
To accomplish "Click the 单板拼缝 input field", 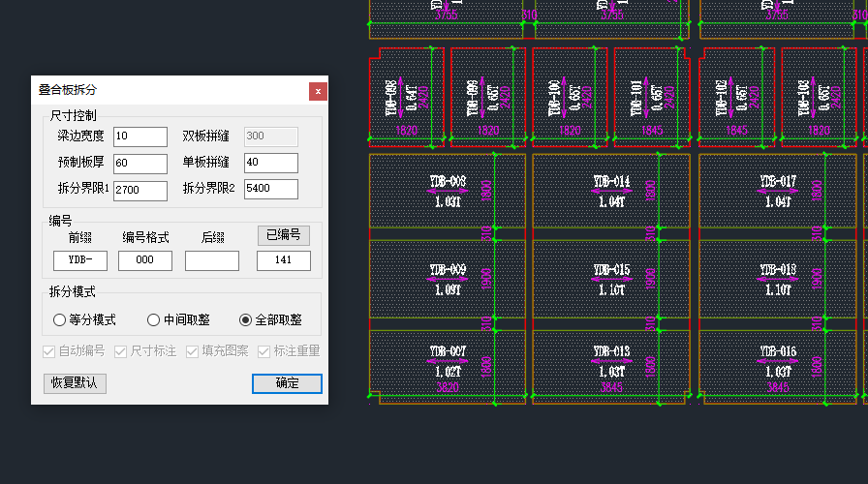I will point(270,163).
